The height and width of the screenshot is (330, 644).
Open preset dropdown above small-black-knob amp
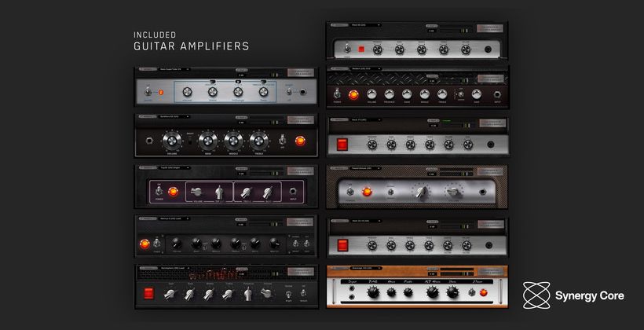point(174,218)
